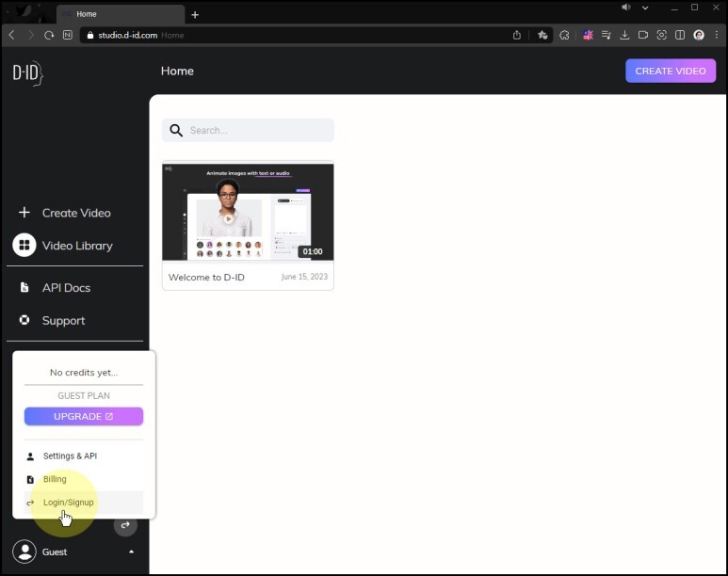Collapse the Guest menu with the caret arrow
The width and height of the screenshot is (728, 576).
click(132, 552)
